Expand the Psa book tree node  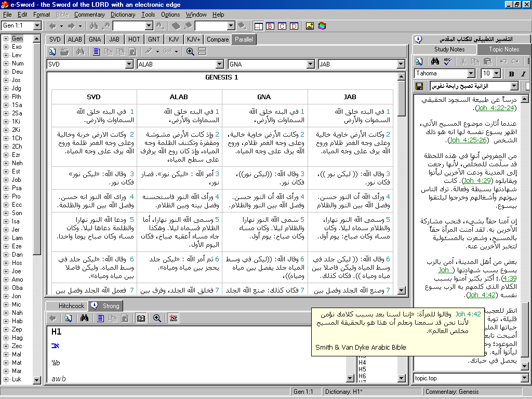tap(6, 188)
